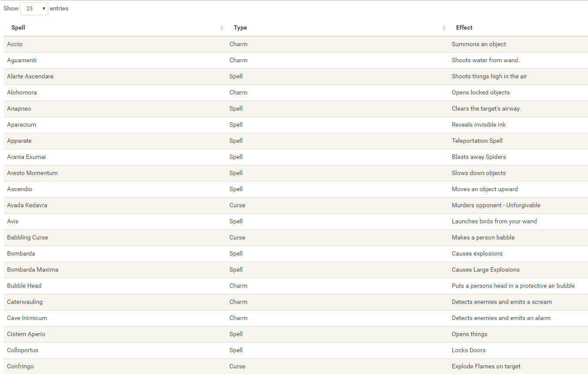Select the Alarte Ascendare row

30,76
